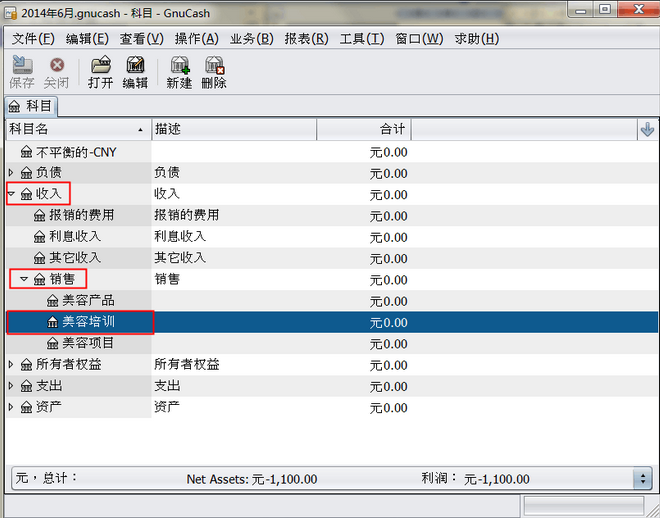Open the 工具(T) menu
This screenshot has height=518, width=660.
pyautogui.click(x=362, y=39)
